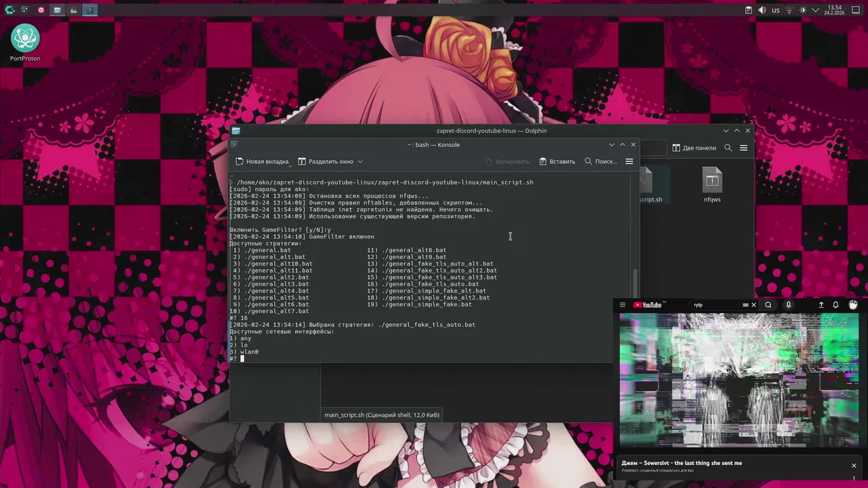Click the show desktop panel button

(x=856, y=10)
